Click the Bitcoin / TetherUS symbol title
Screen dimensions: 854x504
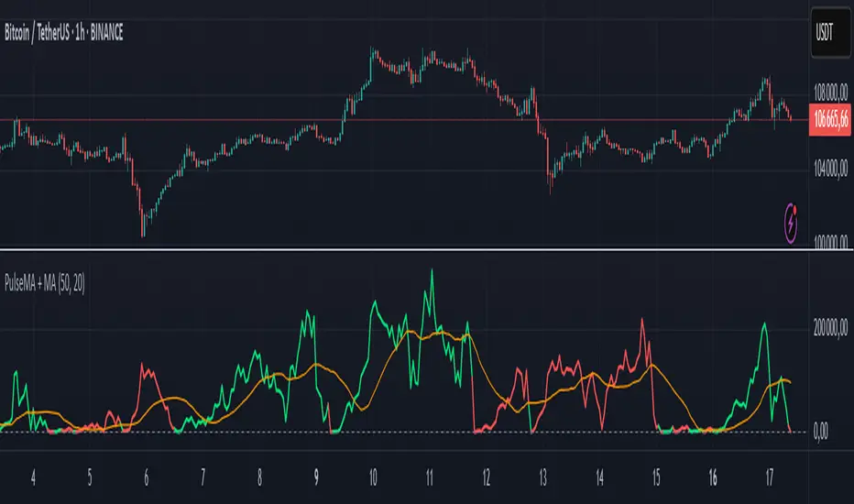(64, 33)
